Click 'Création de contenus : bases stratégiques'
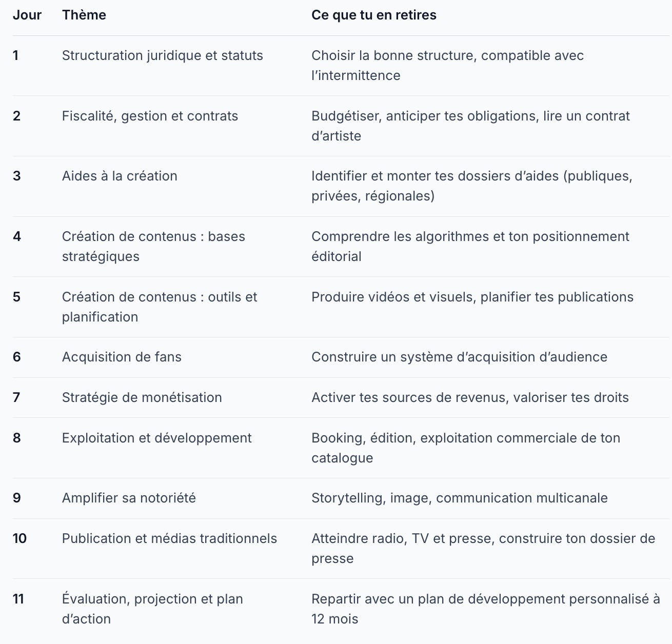 [x=153, y=246]
